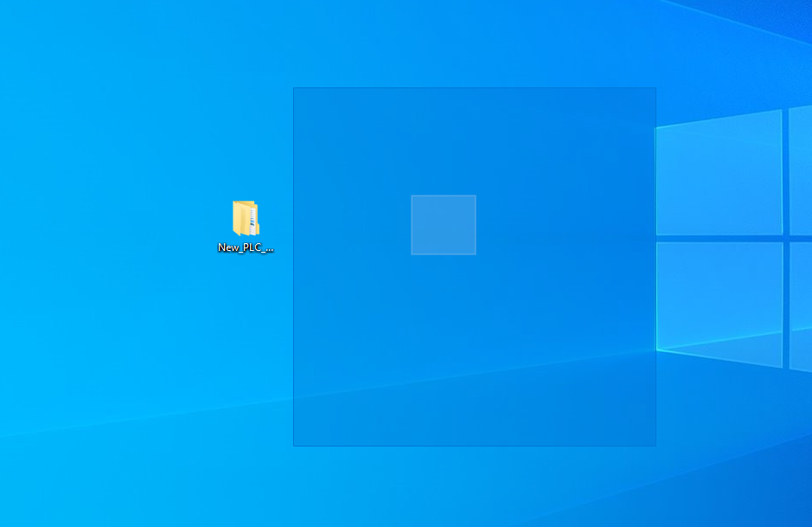Click the bottom-right corner of the large translucent panel
Screen dimensions: 812x527
[655, 445]
